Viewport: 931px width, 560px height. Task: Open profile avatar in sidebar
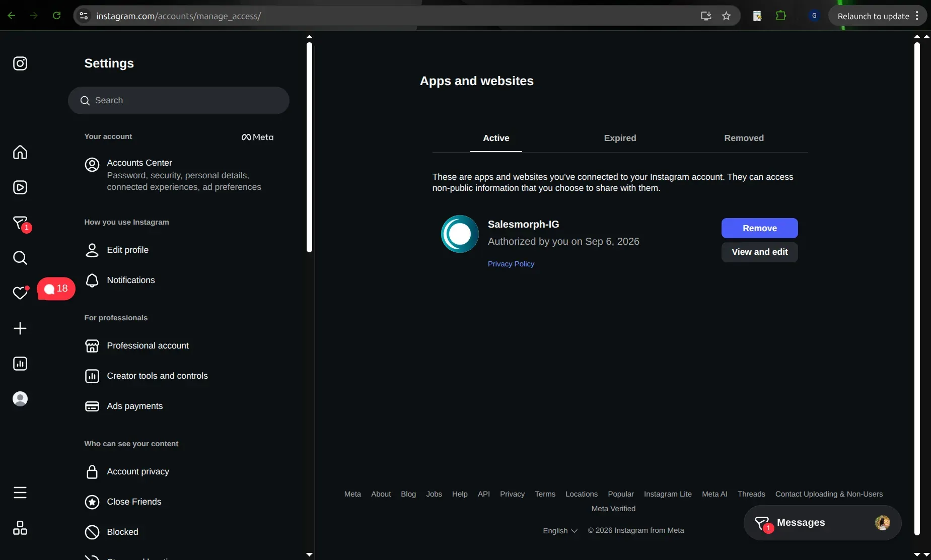20,399
